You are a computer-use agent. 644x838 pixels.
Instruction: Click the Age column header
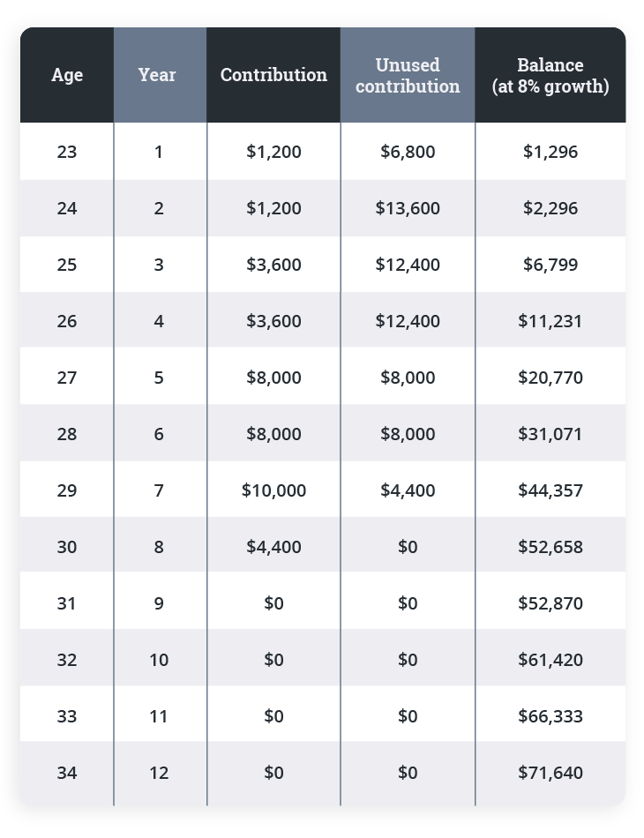(67, 75)
